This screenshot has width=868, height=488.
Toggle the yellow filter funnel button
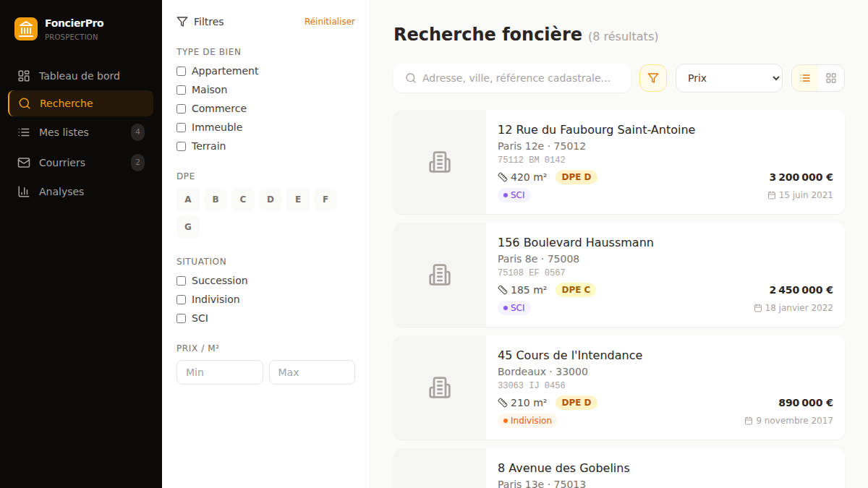(653, 78)
